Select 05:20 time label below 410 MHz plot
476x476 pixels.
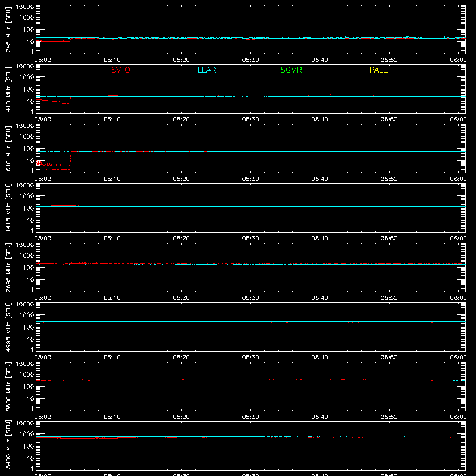[x=181, y=120]
